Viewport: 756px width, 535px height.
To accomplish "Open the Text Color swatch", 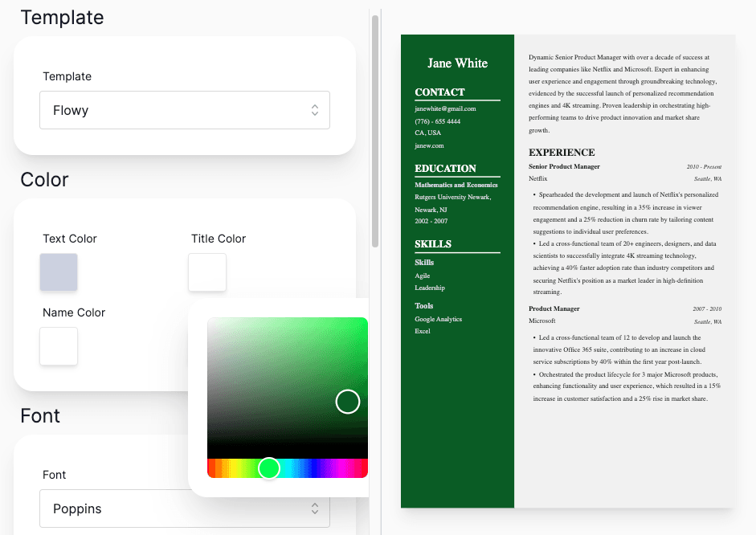I will click(58, 272).
